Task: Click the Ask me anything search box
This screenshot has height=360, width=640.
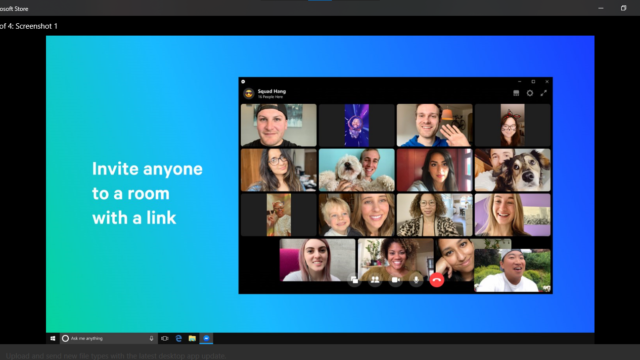Action: point(109,338)
